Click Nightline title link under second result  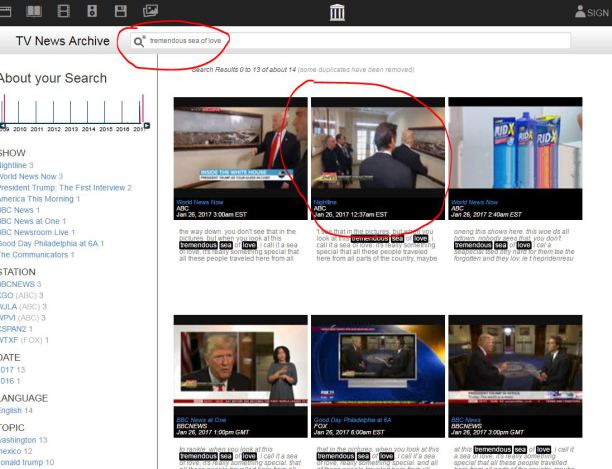(325, 202)
